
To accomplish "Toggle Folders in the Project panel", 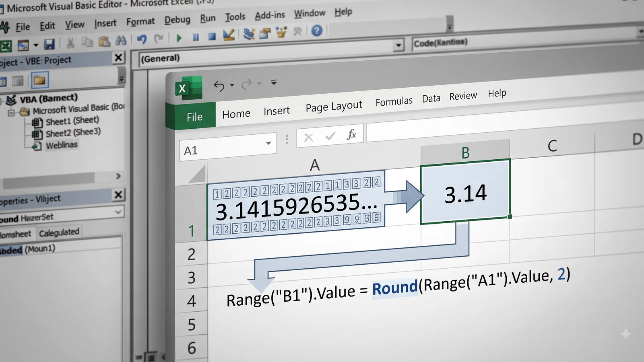I will tap(39, 80).
